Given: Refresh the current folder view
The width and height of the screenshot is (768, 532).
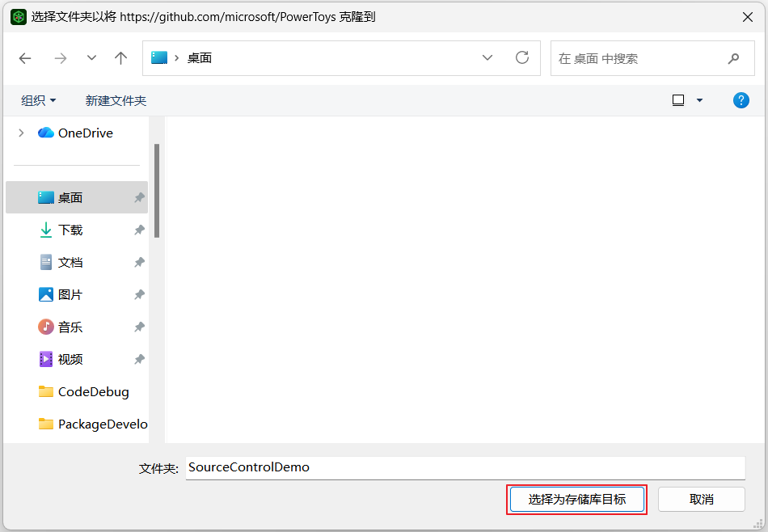Looking at the screenshot, I should click(x=522, y=58).
